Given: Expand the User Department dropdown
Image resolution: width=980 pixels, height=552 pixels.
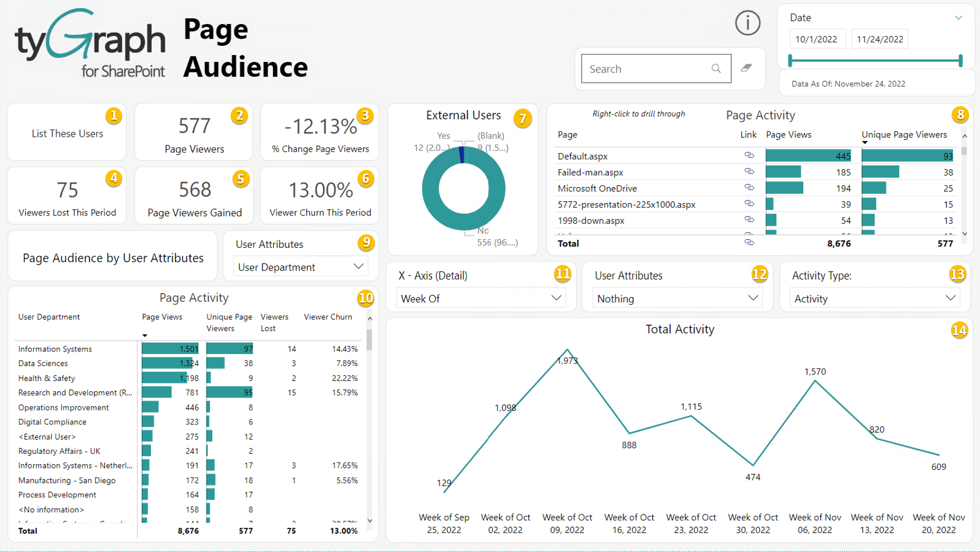Looking at the screenshot, I should (358, 267).
